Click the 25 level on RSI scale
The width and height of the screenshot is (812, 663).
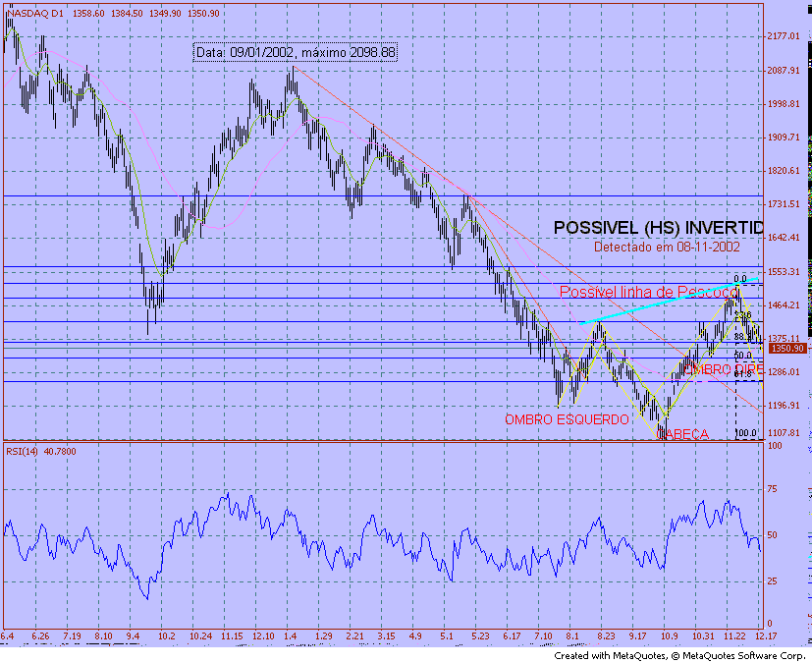(x=772, y=581)
